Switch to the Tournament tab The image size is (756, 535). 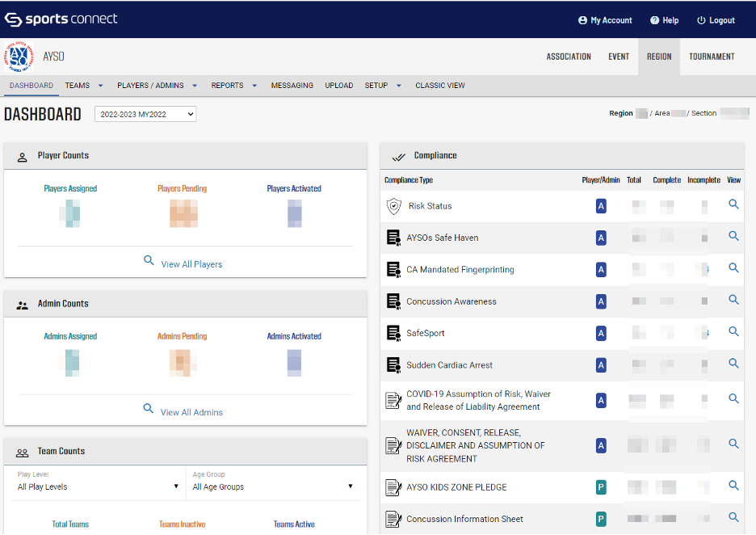711,57
